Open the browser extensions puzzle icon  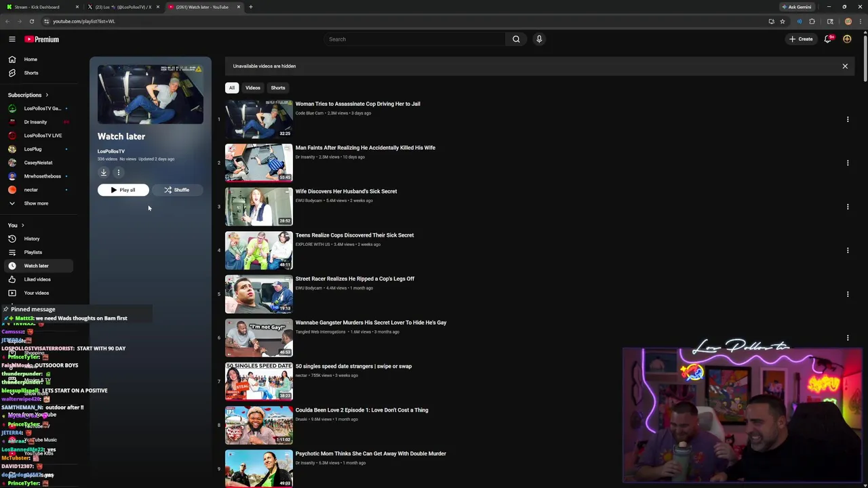pos(812,21)
